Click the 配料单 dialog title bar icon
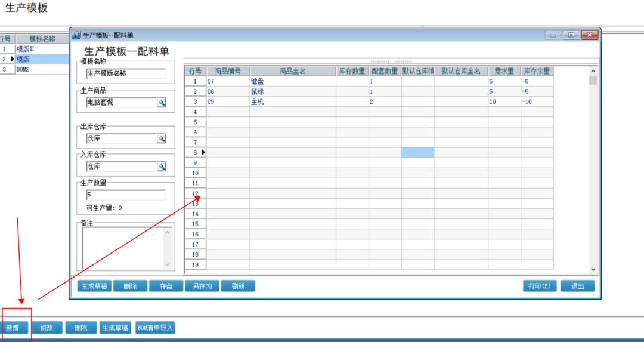 [76, 35]
